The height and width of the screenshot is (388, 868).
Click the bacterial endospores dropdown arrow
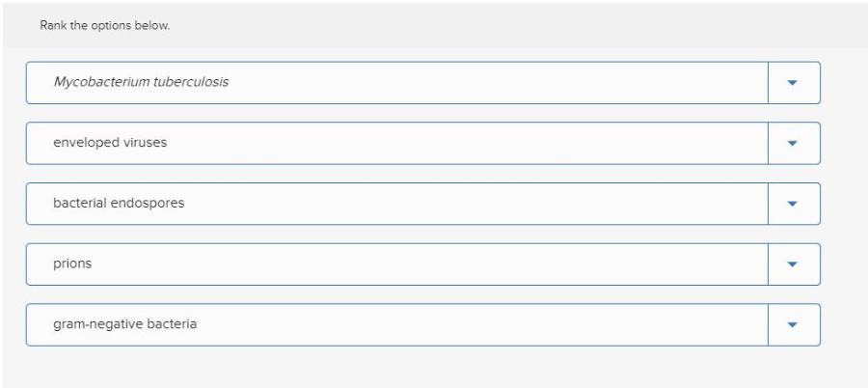point(795,204)
